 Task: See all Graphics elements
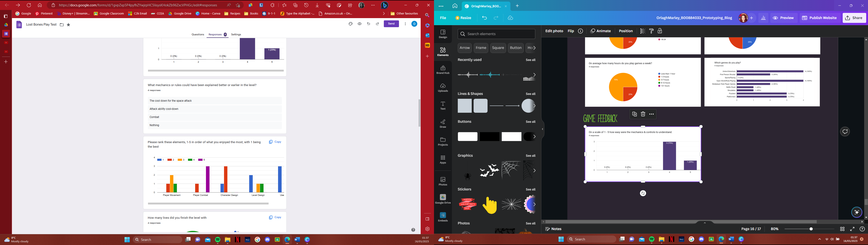click(x=530, y=156)
